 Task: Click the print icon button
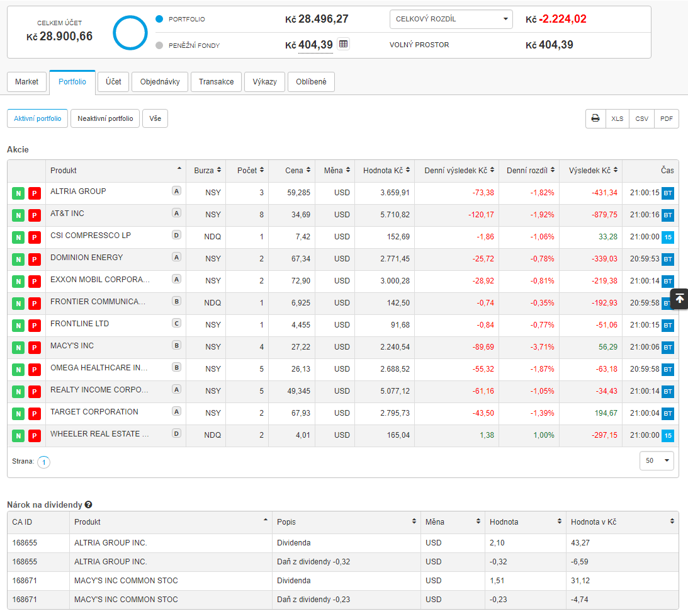click(595, 118)
